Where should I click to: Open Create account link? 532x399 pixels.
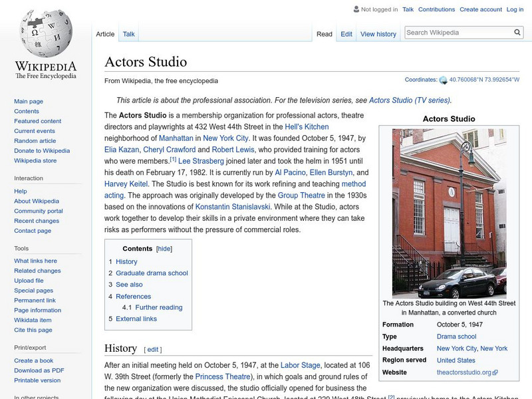(x=480, y=9)
